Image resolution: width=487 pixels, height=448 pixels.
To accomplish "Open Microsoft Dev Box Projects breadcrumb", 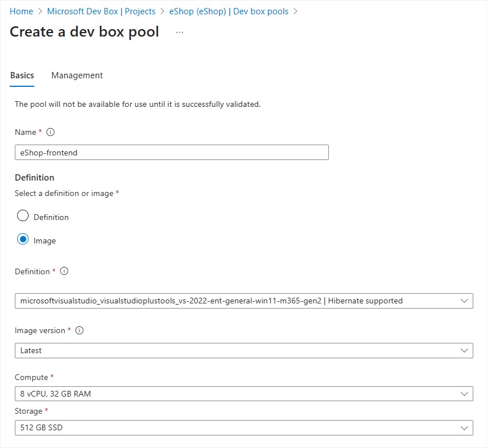I will click(x=101, y=11).
